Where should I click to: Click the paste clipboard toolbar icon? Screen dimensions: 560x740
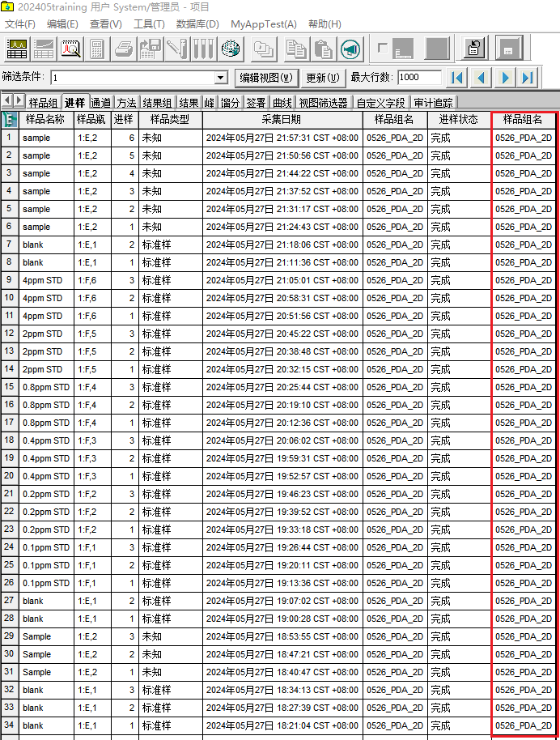(323, 49)
